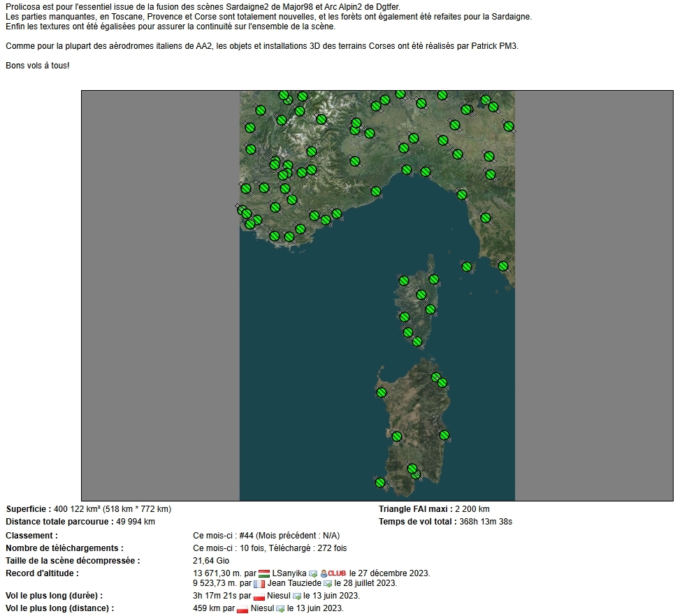689x616 pixels.
Task: Click Polish flag in the longest duration row
Action: pos(259,596)
